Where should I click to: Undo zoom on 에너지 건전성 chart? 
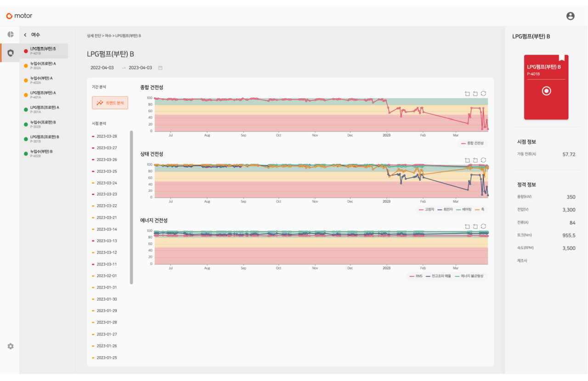475,226
